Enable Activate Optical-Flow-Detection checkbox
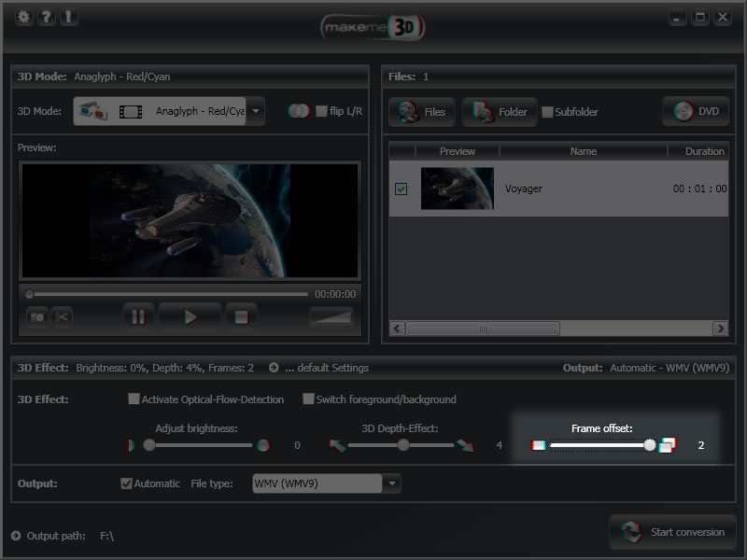 pyautogui.click(x=134, y=399)
